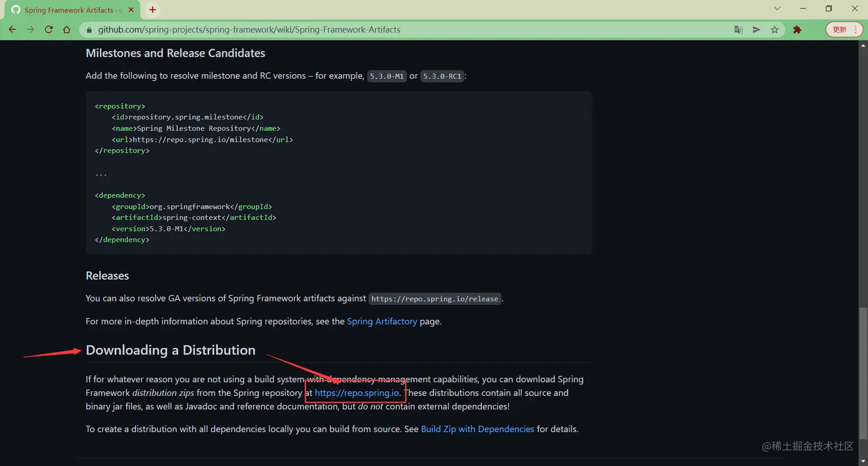Click the Downloading a Distribution heading
Screen dimensions: 868x466
(x=170, y=350)
